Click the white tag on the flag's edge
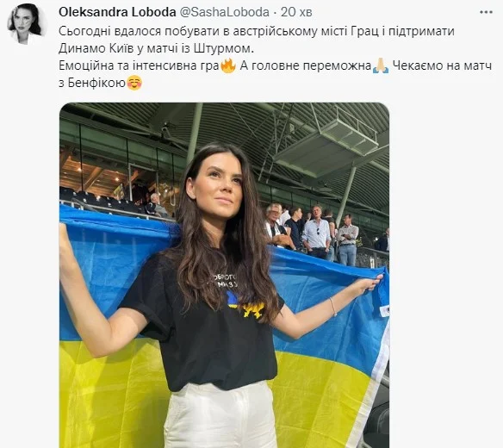This screenshot has height=448, width=503. [x=384, y=311]
